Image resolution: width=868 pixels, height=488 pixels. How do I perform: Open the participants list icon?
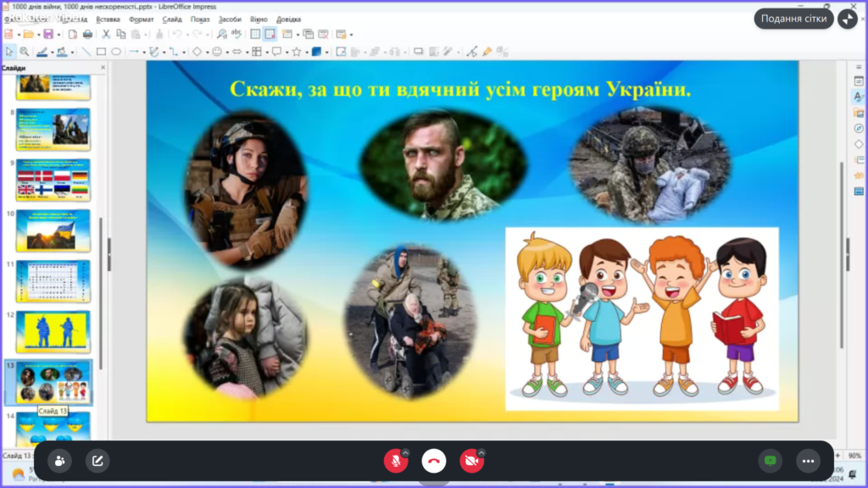(x=59, y=461)
